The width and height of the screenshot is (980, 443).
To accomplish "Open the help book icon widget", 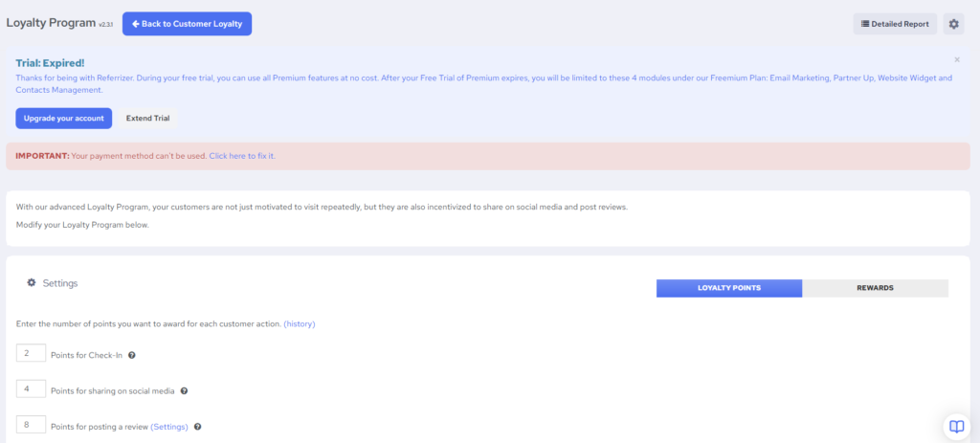I will (x=954, y=426).
